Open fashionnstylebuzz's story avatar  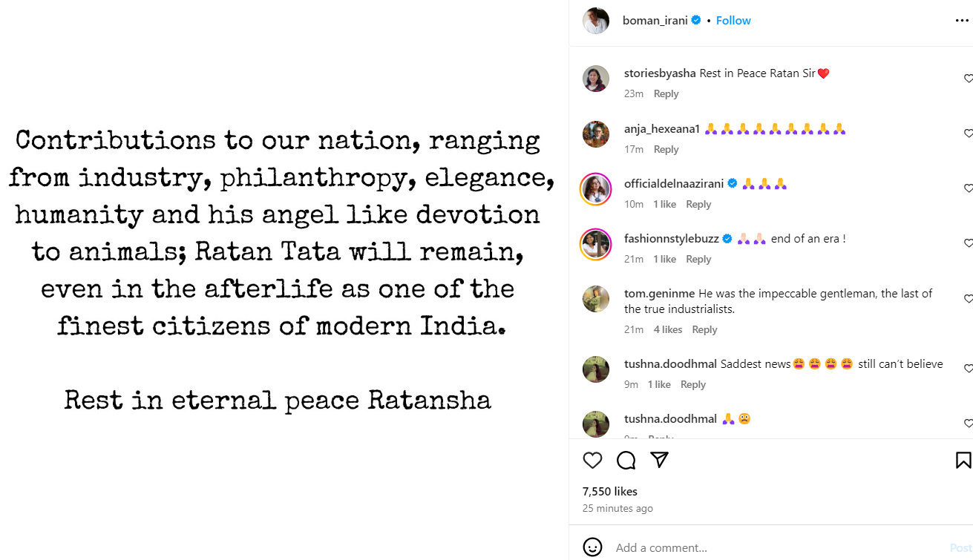click(596, 244)
